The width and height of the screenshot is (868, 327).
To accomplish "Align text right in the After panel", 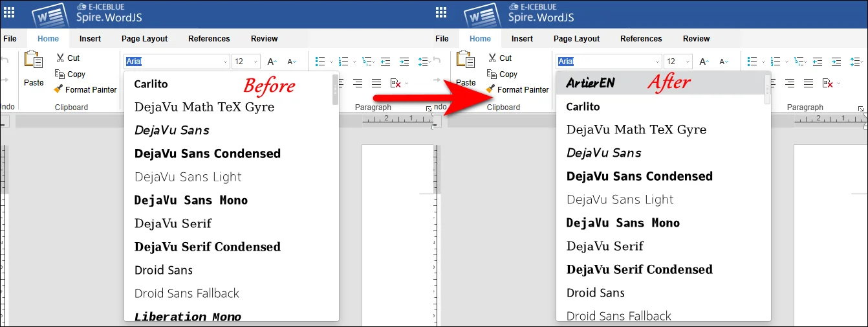I will tap(790, 83).
